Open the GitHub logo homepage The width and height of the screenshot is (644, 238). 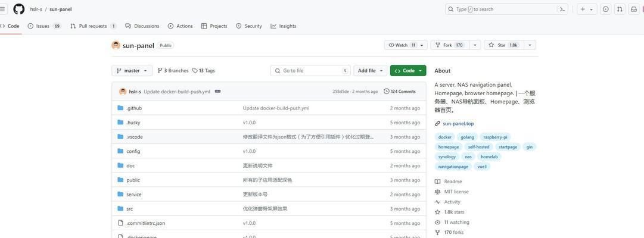point(19,9)
